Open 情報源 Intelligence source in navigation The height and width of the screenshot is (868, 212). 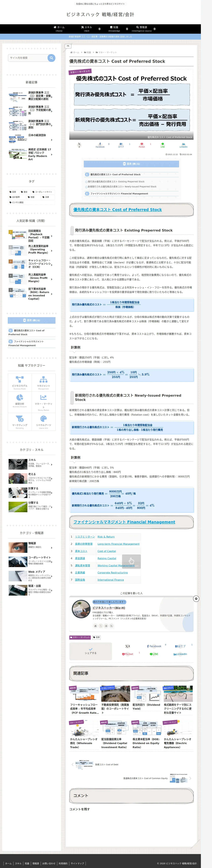142,29
